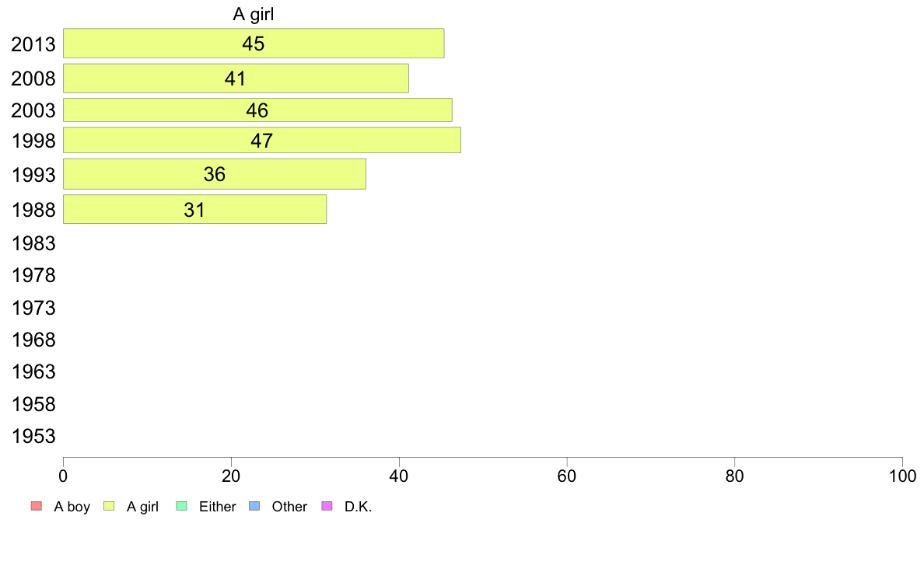Click the 2003 bar labeled 46
This screenshot has height=572, width=924.
pos(257,110)
